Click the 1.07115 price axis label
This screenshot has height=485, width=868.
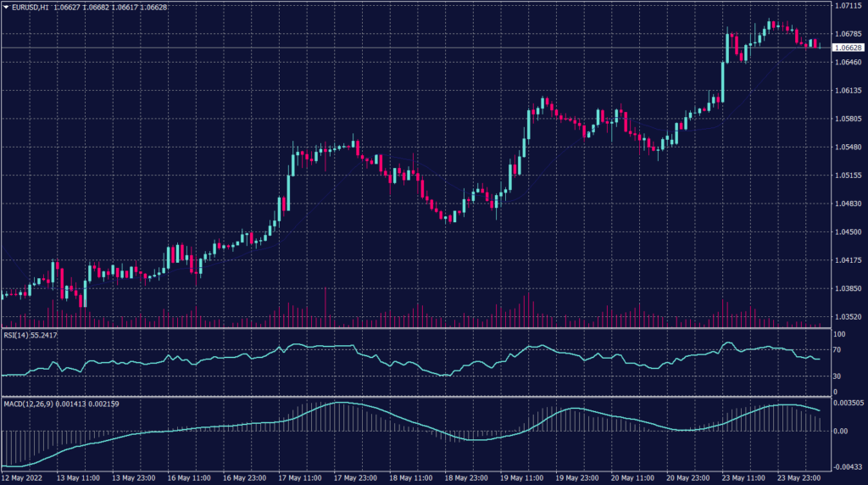[x=849, y=6]
